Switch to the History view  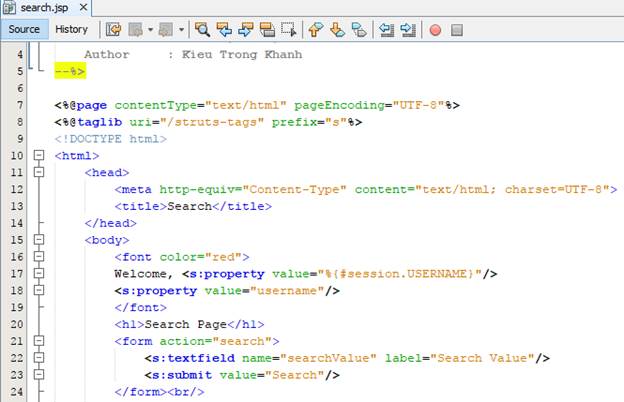71,29
